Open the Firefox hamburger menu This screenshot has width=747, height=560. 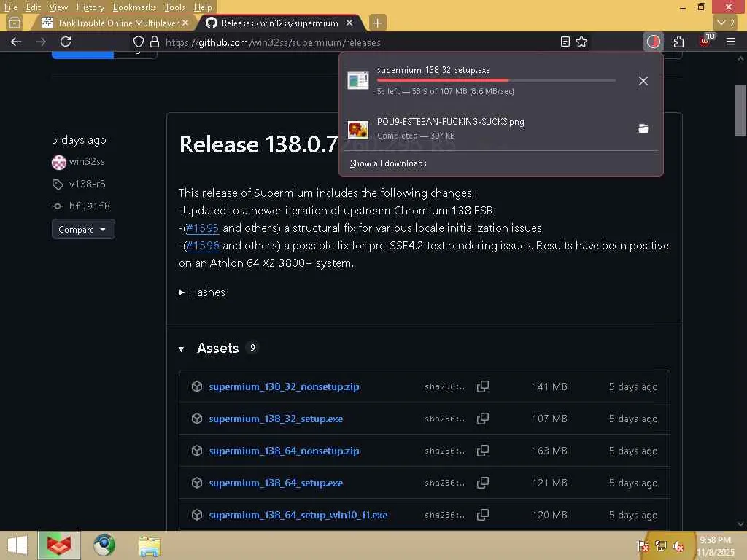click(731, 42)
